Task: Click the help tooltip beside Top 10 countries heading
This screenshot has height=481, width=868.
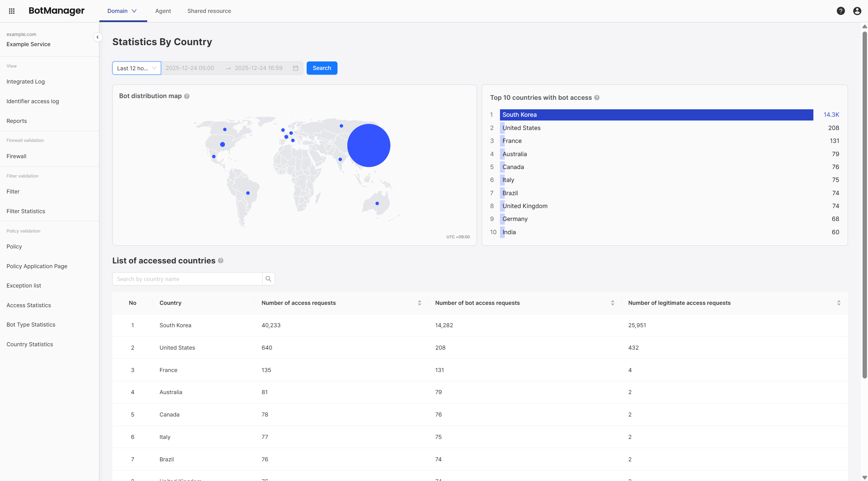Action: coord(597,97)
